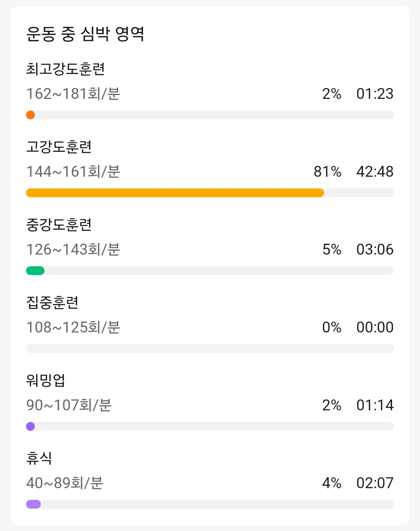Tap the 워밍업 zone label
420x531 pixels.
[45, 380]
